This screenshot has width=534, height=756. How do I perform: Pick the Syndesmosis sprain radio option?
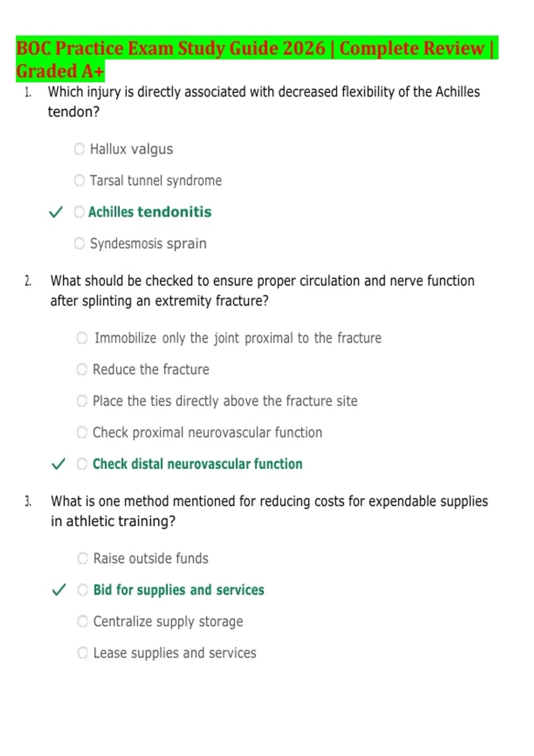coord(79,243)
